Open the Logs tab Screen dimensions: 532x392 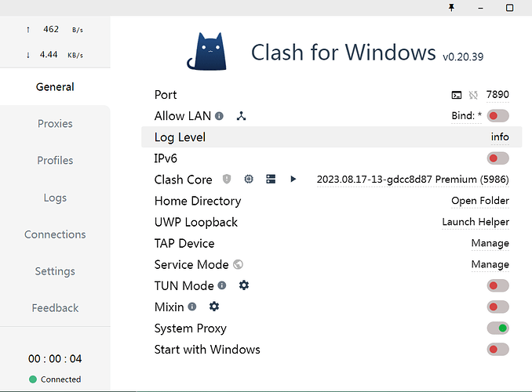(x=55, y=198)
